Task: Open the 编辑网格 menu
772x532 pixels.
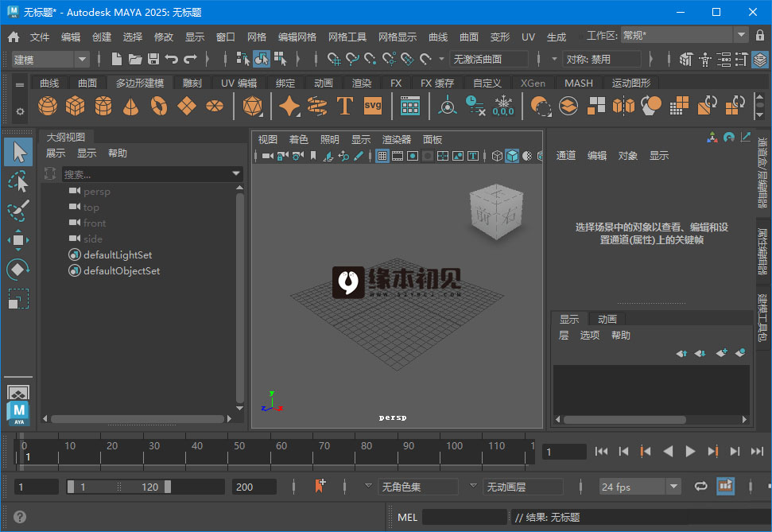Action: (x=297, y=37)
